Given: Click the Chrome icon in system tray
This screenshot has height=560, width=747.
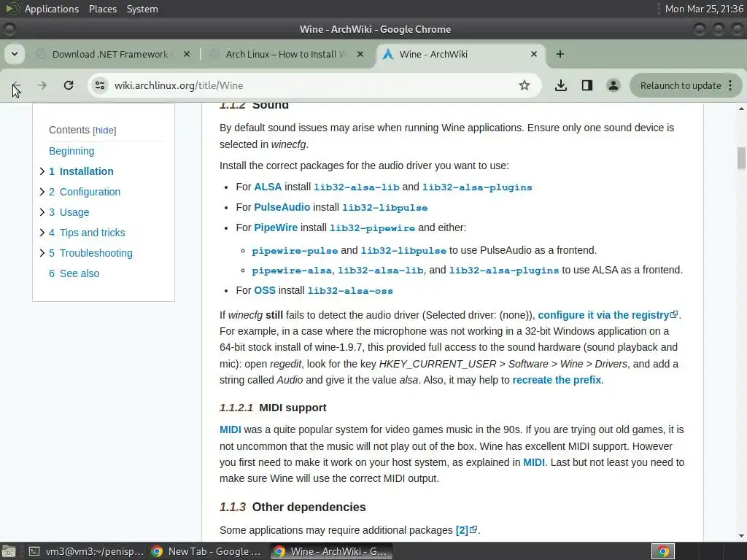Looking at the screenshot, I should click(663, 551).
